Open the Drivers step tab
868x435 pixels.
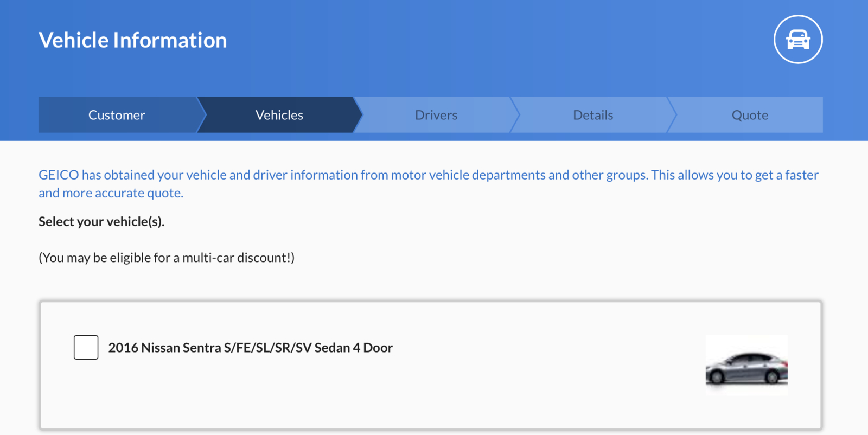click(436, 115)
